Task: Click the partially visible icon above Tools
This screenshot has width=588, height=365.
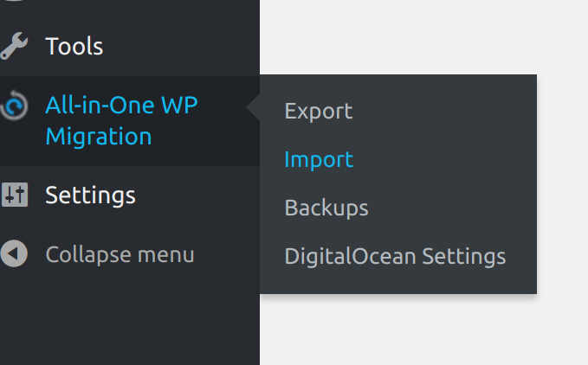Action: (x=14, y=0)
